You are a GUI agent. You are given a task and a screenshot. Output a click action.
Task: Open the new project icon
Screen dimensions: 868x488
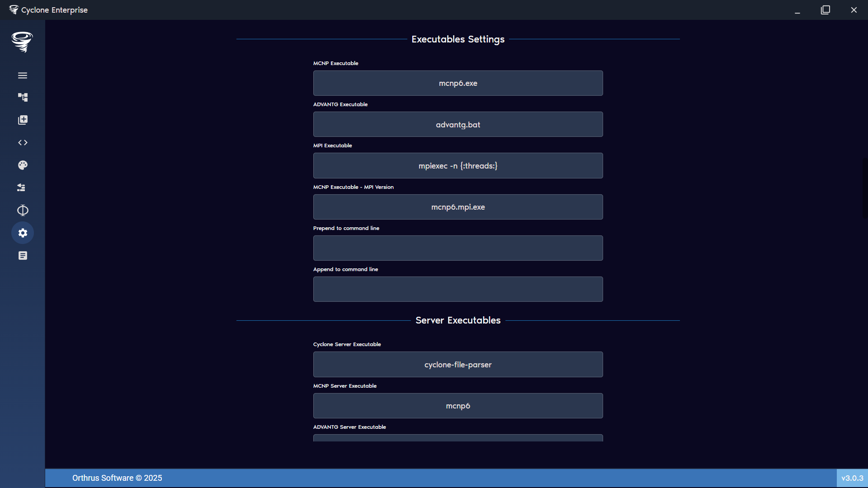[22, 120]
